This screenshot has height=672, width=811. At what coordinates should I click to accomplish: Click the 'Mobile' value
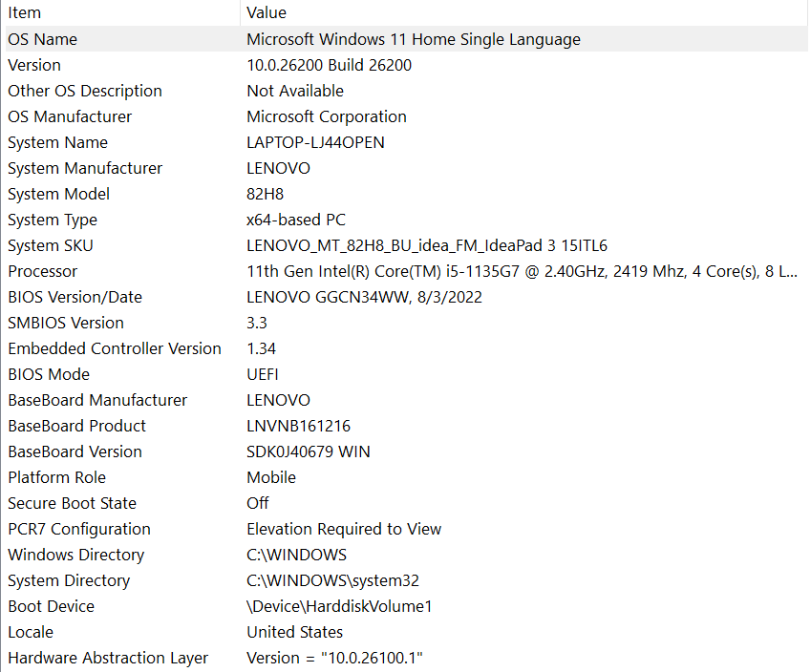click(271, 478)
